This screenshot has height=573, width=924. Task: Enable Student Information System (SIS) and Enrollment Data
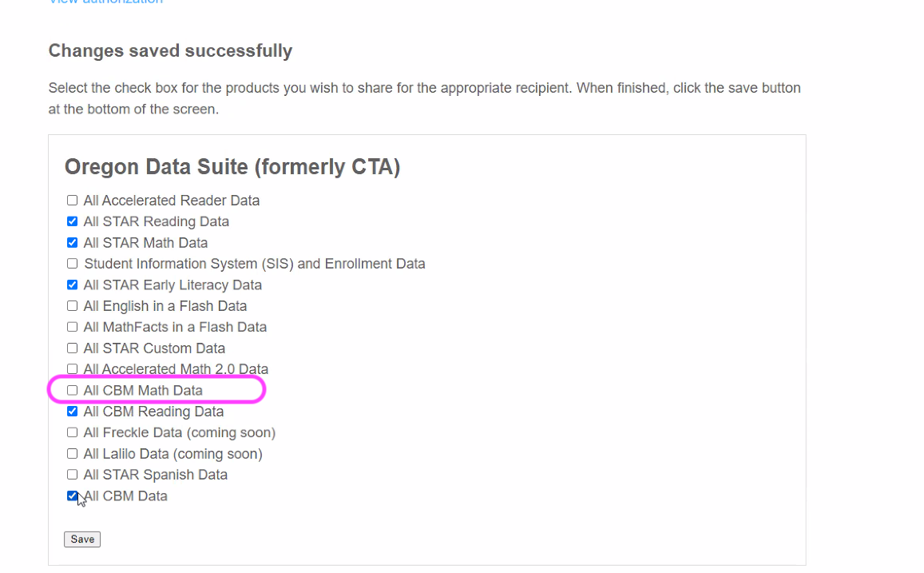(72, 264)
